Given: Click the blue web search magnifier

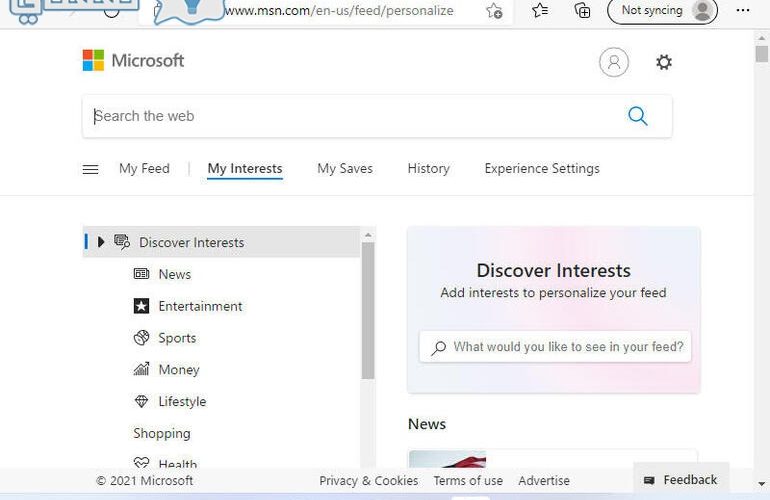Looking at the screenshot, I should (x=637, y=116).
